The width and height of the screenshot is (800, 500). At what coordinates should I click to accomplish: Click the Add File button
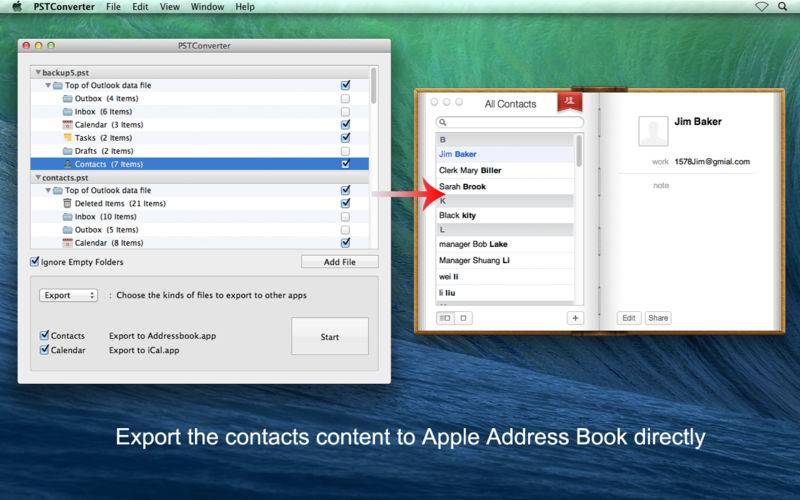(340, 262)
